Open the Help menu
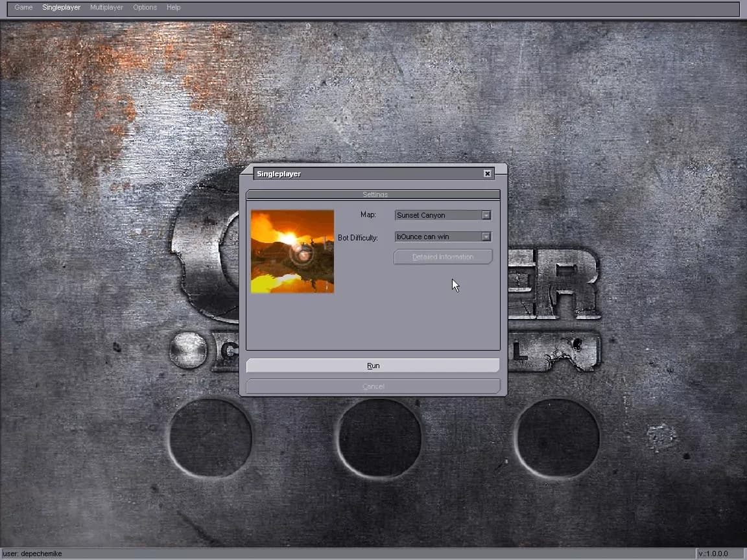 click(173, 8)
